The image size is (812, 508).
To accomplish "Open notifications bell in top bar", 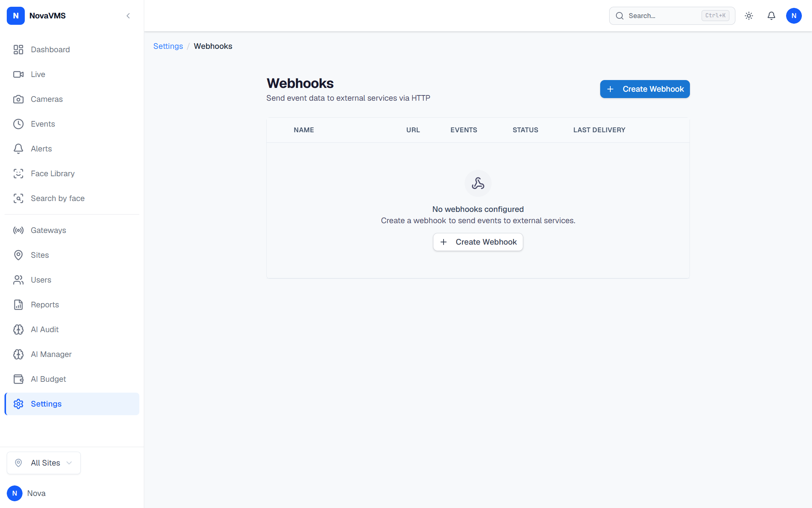I will point(771,16).
